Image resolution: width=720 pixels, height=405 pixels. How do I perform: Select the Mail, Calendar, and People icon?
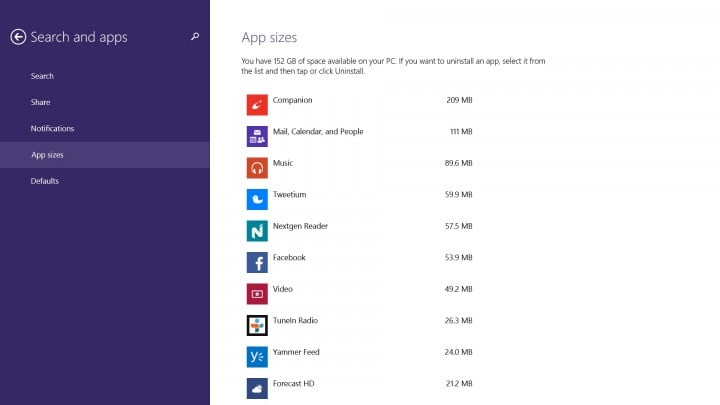(x=257, y=136)
